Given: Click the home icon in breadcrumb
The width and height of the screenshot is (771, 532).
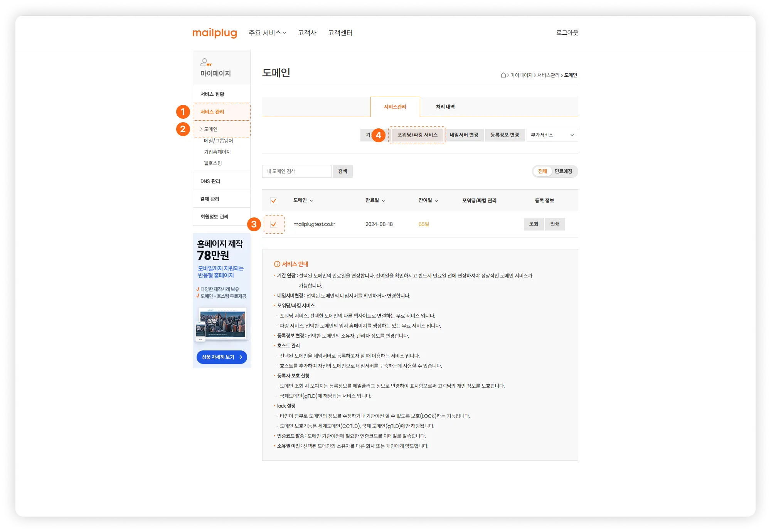Looking at the screenshot, I should (x=503, y=75).
